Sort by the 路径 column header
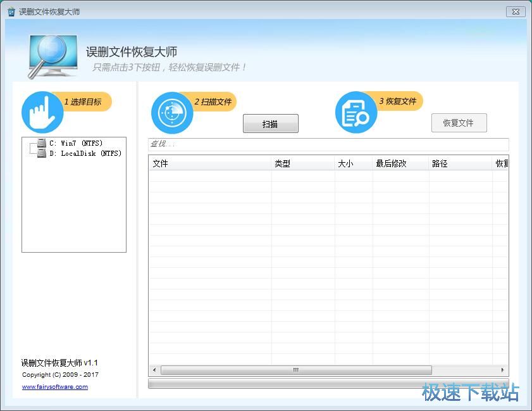 460,163
